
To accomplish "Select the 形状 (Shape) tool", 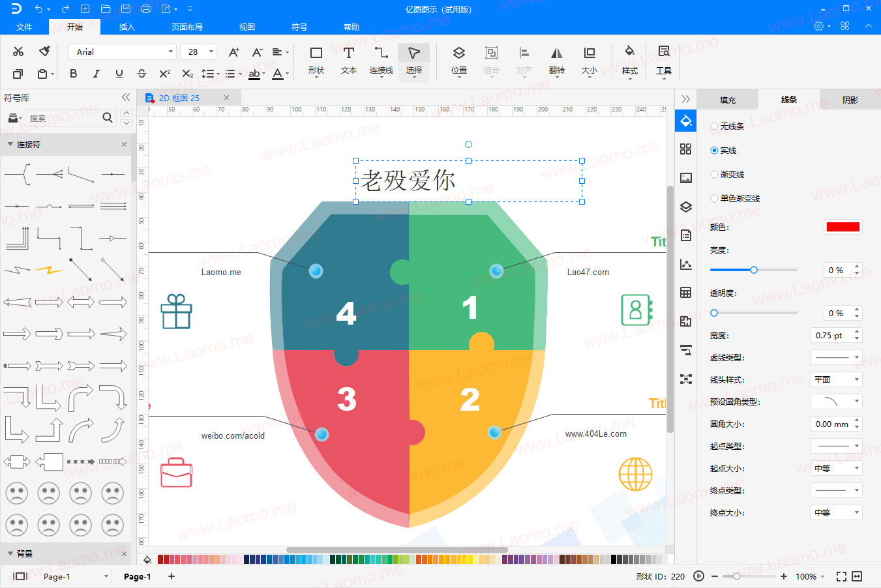I will [x=316, y=62].
